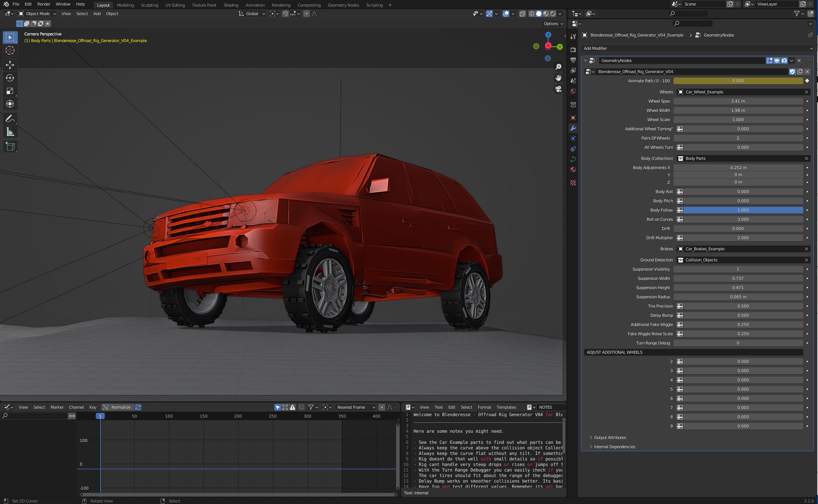Select the Move tool in the viewport toolbar
The image size is (818, 504).
(x=10, y=65)
